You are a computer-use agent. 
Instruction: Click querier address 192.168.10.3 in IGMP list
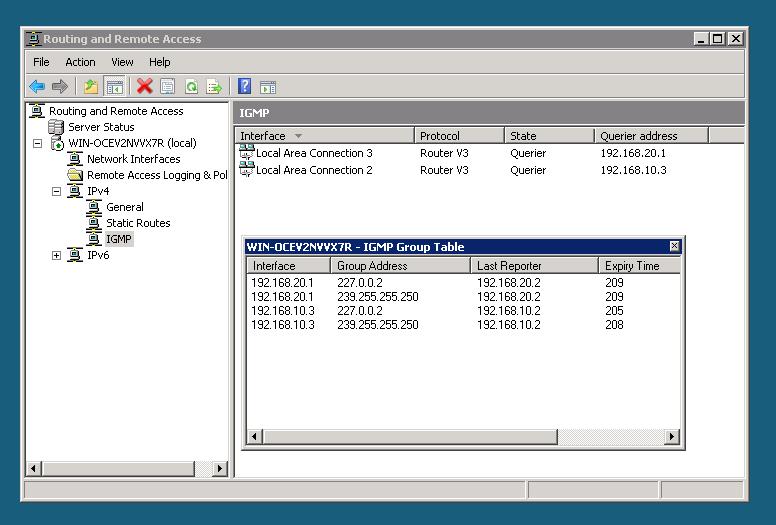coord(633,170)
